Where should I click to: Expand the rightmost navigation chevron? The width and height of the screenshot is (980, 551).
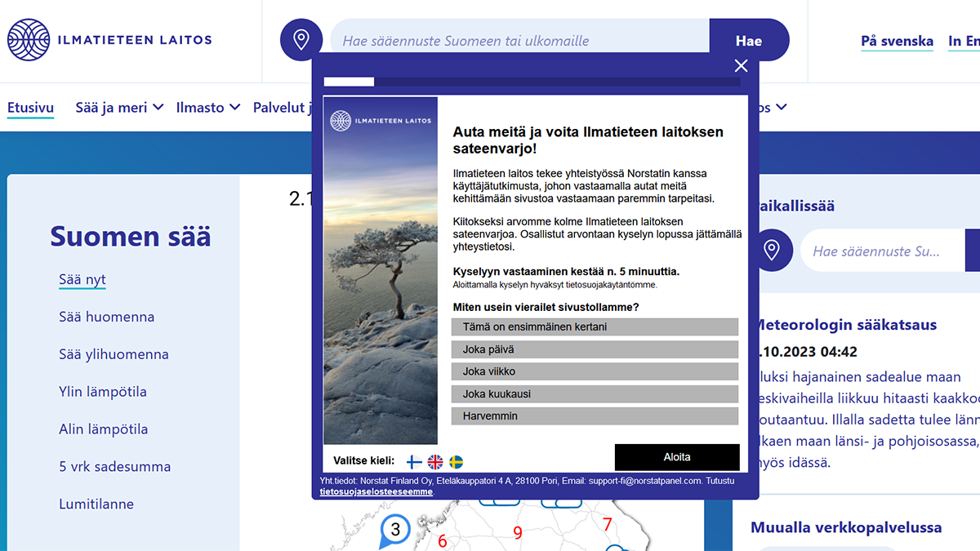point(782,107)
